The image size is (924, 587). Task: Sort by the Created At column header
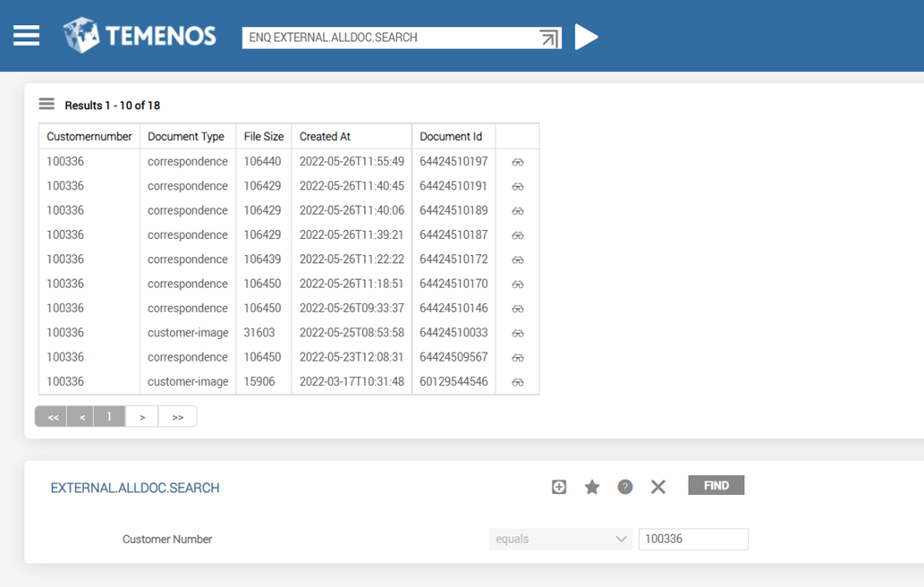tap(325, 137)
